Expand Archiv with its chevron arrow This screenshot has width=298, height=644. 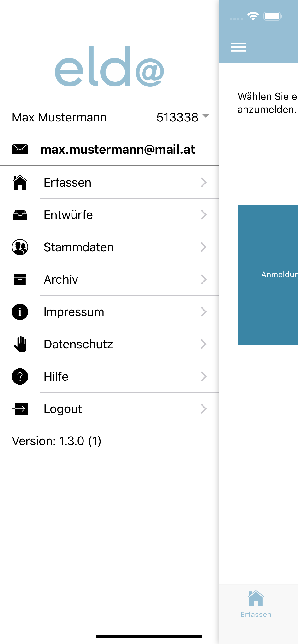pyautogui.click(x=204, y=279)
